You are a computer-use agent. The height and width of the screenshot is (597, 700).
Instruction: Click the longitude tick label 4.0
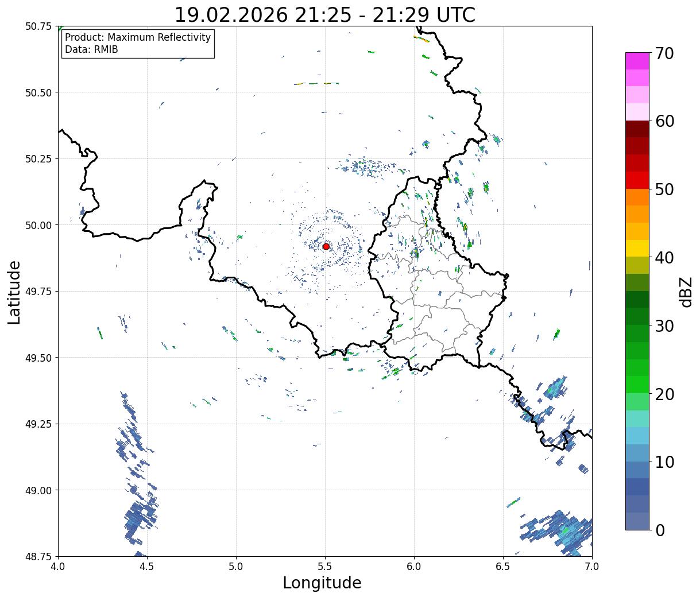[x=58, y=567]
